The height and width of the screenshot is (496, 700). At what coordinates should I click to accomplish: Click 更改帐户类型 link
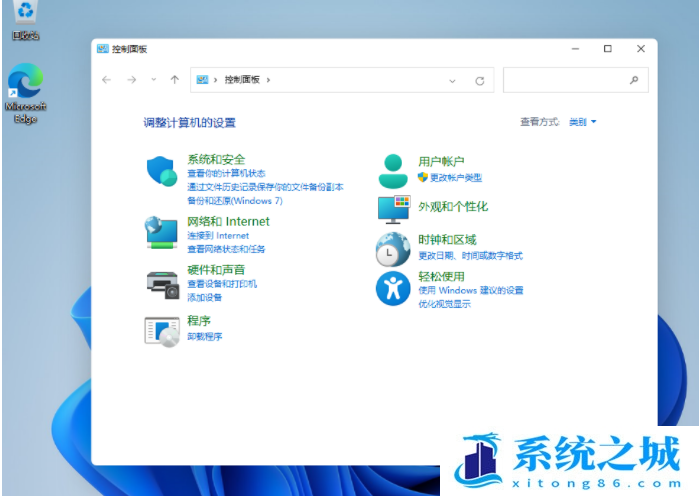[x=456, y=178]
